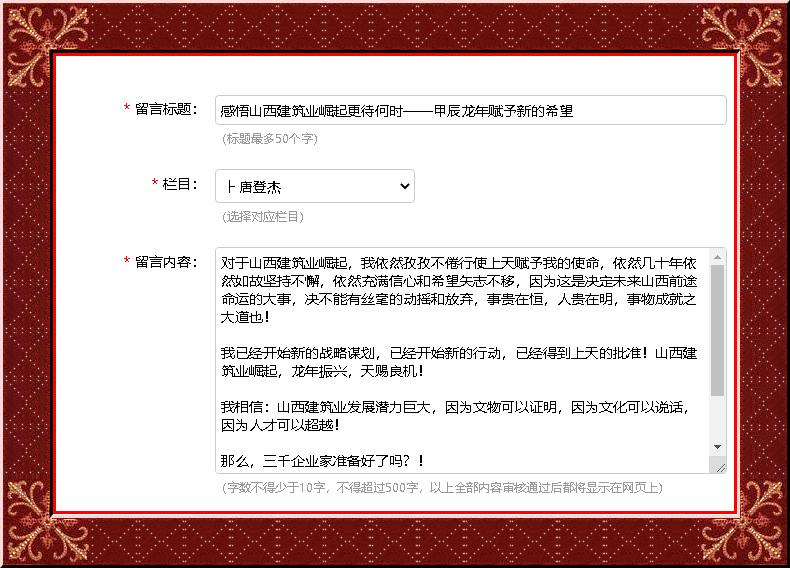Screen dimensions: 790x568
Task: Click the 留言标题 title input field
Action: (x=470, y=111)
